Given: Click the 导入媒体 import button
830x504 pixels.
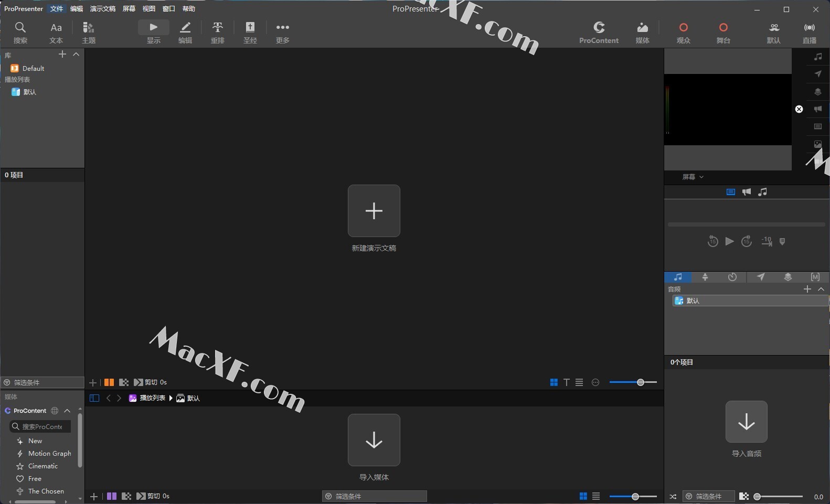Looking at the screenshot, I should pyautogui.click(x=374, y=440).
